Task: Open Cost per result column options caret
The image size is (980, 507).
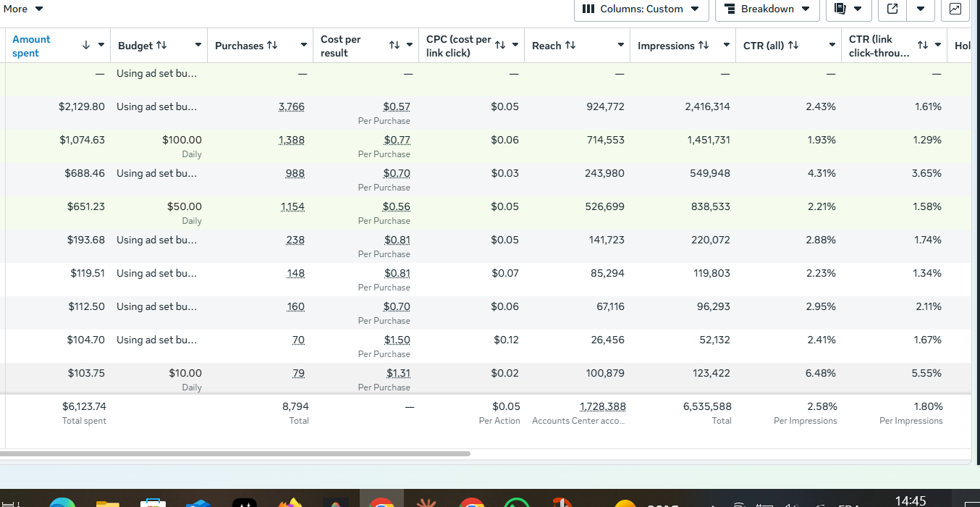Action: (x=410, y=46)
